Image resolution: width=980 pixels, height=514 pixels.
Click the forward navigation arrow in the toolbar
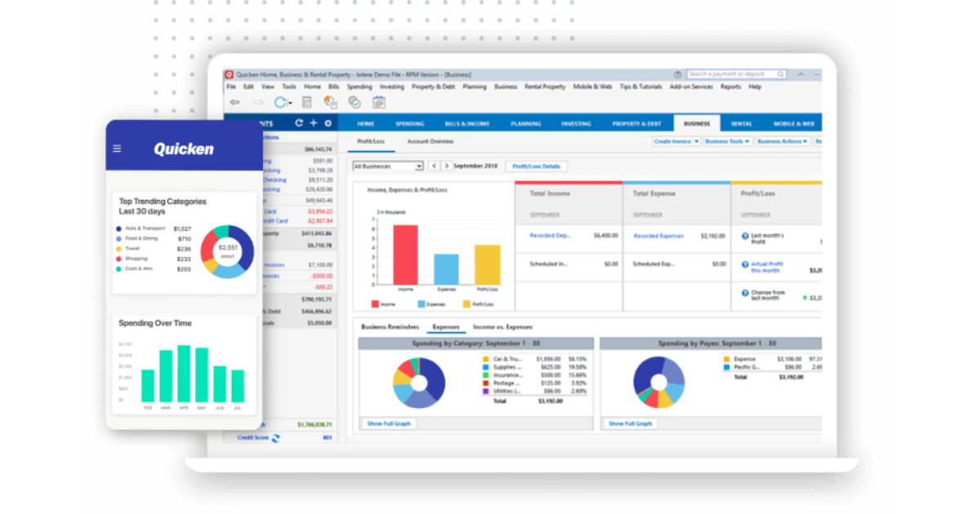tap(258, 101)
